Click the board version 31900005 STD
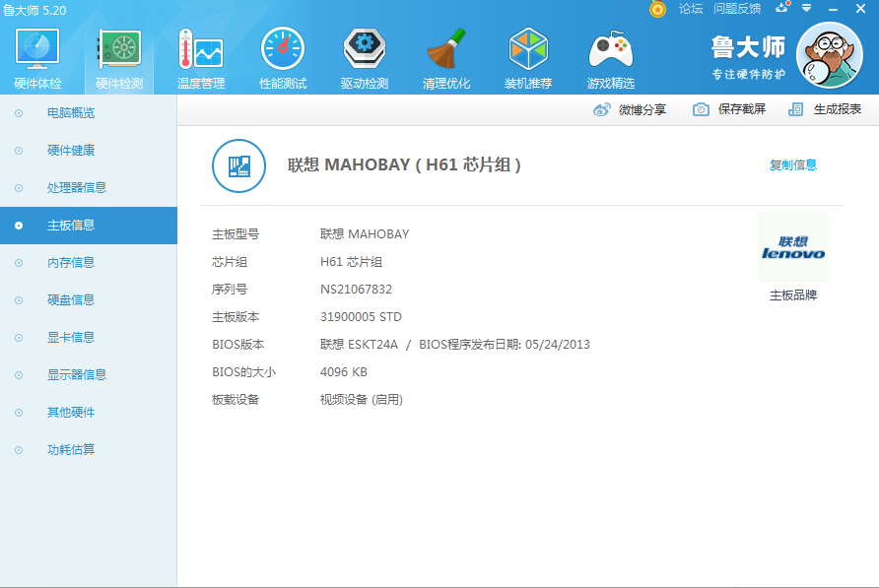879x588 pixels. (x=361, y=317)
